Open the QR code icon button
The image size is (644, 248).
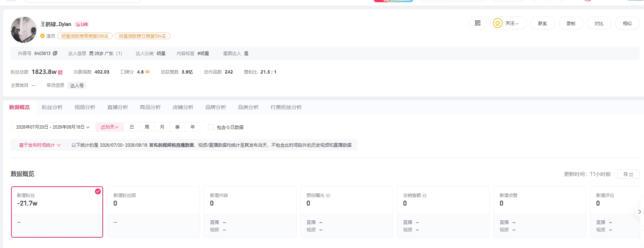click(478, 23)
